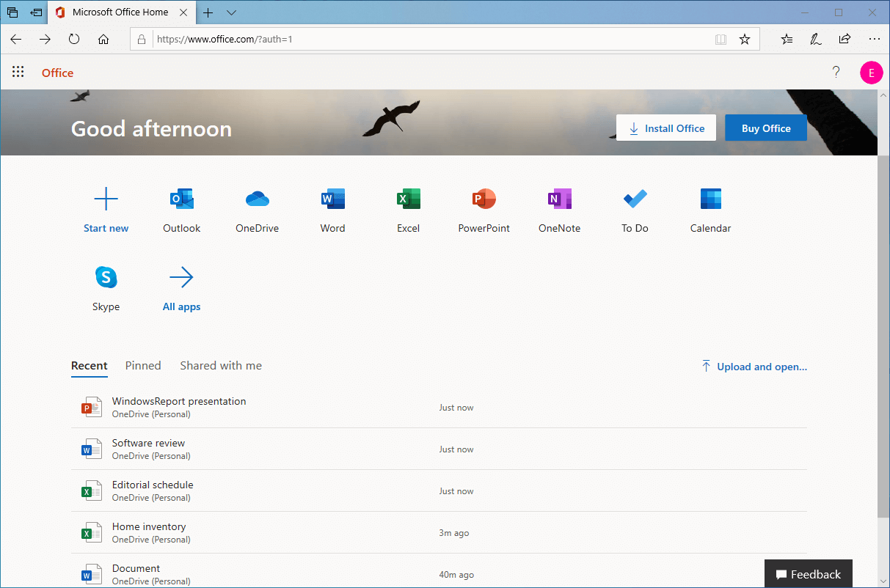Open PowerPoint app
The width and height of the screenshot is (890, 588).
484,210
